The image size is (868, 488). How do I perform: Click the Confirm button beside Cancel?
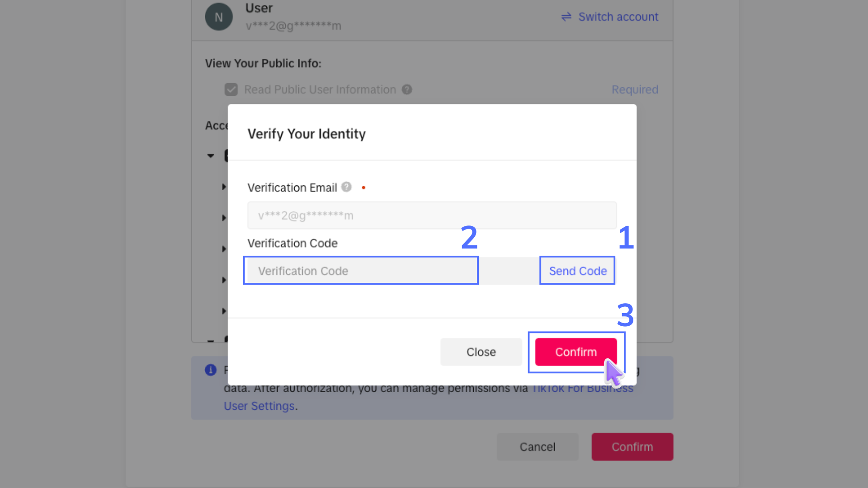(x=632, y=447)
